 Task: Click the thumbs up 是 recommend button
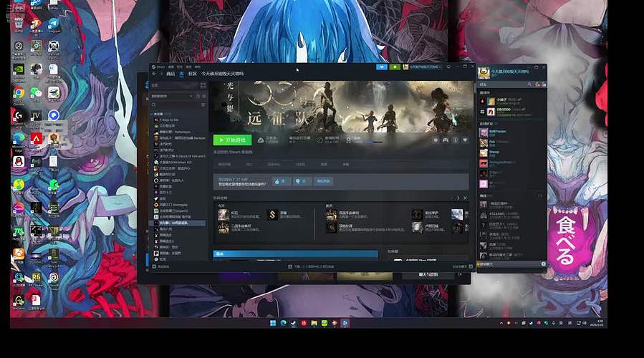coord(282,181)
